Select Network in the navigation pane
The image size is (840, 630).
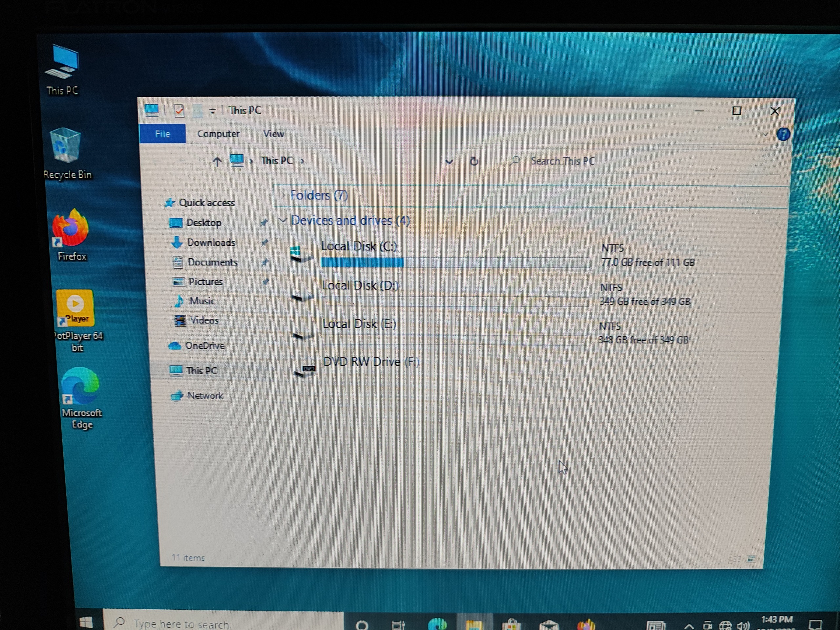pyautogui.click(x=205, y=396)
